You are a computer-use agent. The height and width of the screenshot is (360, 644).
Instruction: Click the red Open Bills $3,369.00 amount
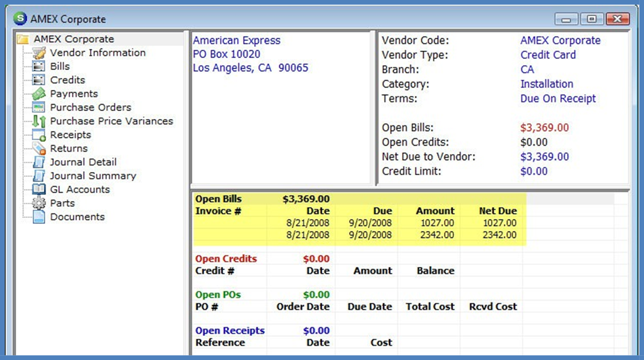(544, 128)
